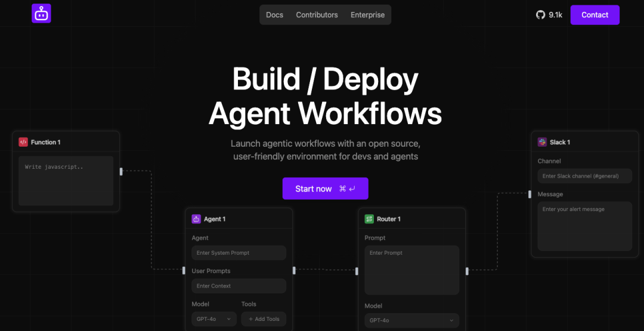Click the Tools label in Agent 1
This screenshot has height=331, width=644.
(x=249, y=304)
